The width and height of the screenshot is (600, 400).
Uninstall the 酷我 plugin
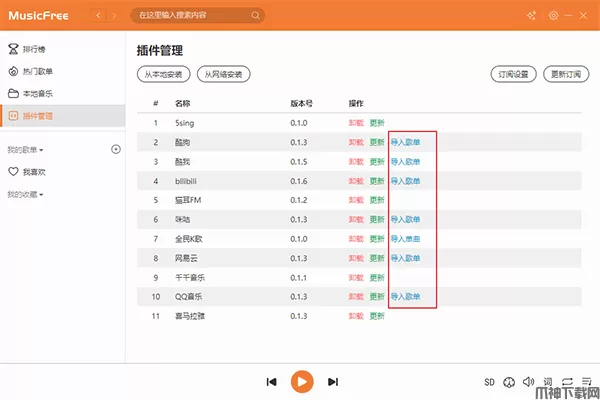[x=356, y=162]
